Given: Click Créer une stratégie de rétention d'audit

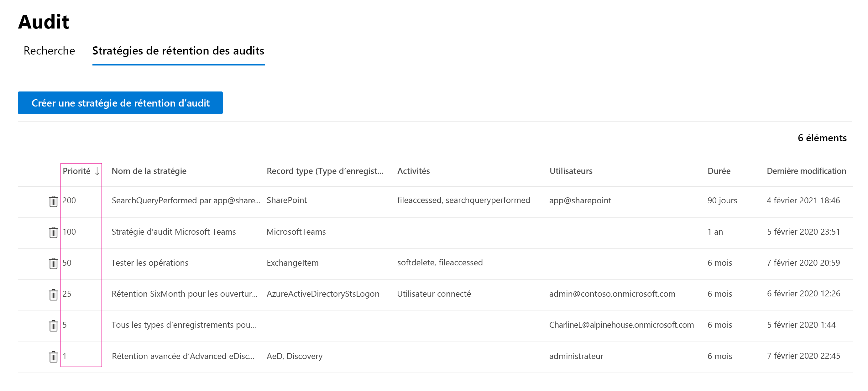Looking at the screenshot, I should coord(120,103).
